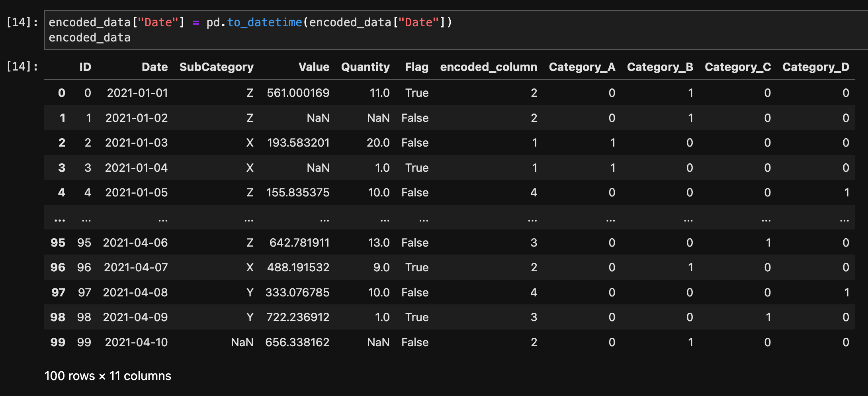Click the Category_B column header
868x396 pixels.
(x=660, y=67)
